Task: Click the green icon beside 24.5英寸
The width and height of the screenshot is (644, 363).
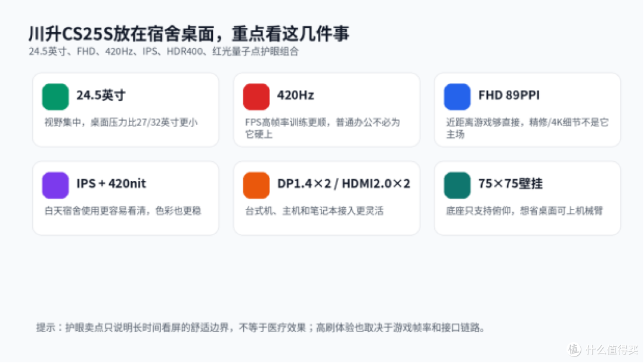Action: 55,97
